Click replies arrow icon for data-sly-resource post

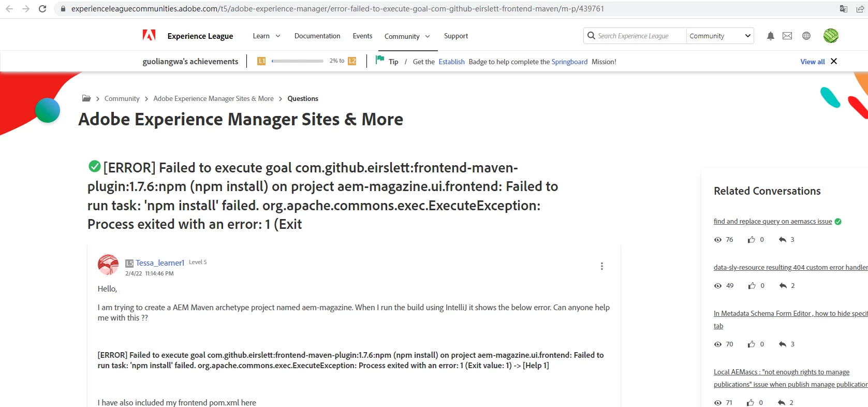[x=783, y=286]
